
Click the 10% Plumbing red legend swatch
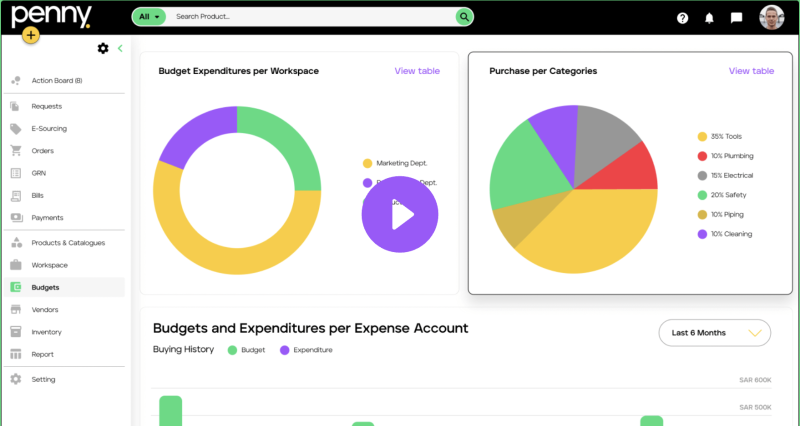tap(702, 156)
